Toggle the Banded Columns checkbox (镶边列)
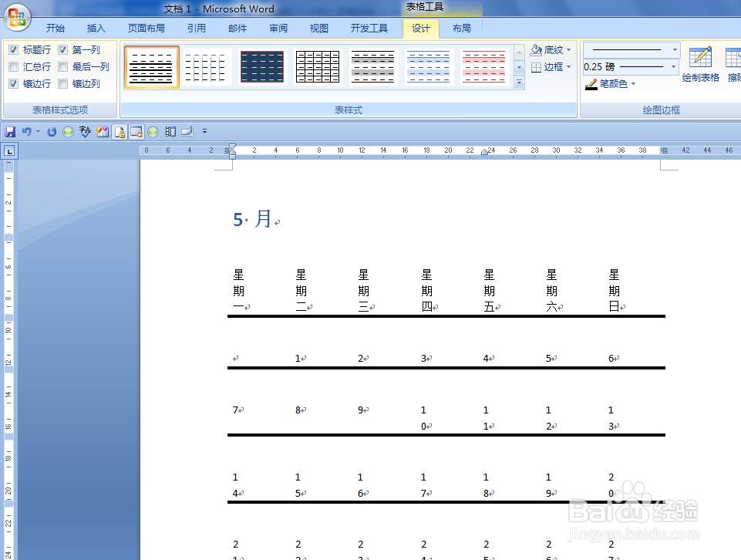Screen dimensions: 741x560 pyautogui.click(x=63, y=84)
